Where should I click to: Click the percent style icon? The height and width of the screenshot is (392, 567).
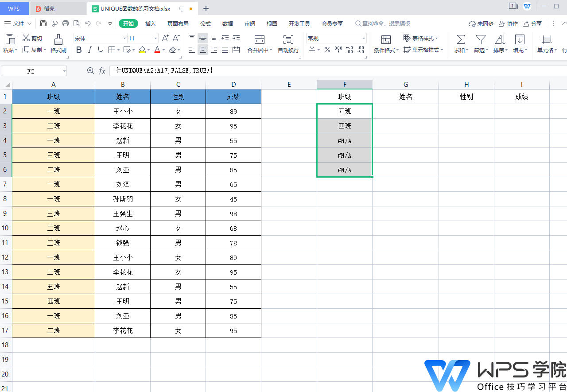click(327, 50)
